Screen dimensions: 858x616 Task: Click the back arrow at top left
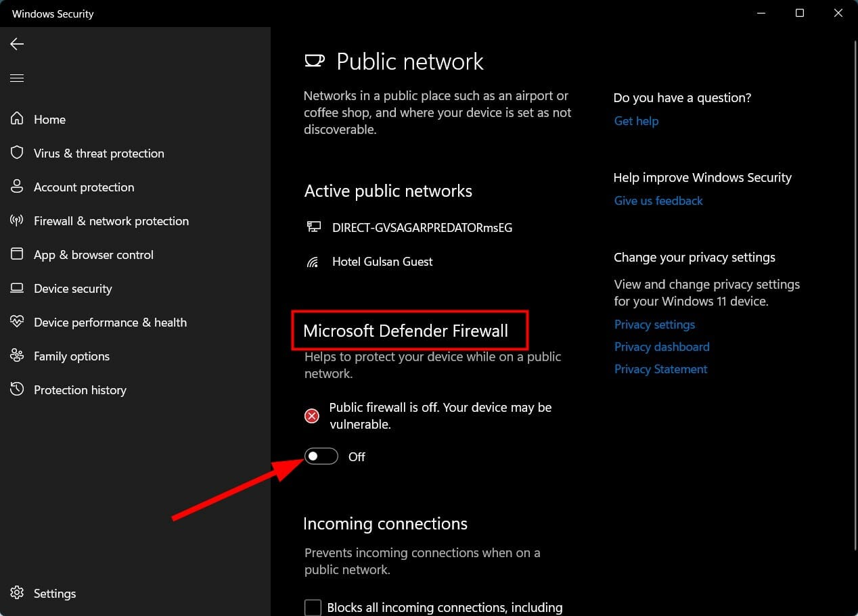pos(16,44)
